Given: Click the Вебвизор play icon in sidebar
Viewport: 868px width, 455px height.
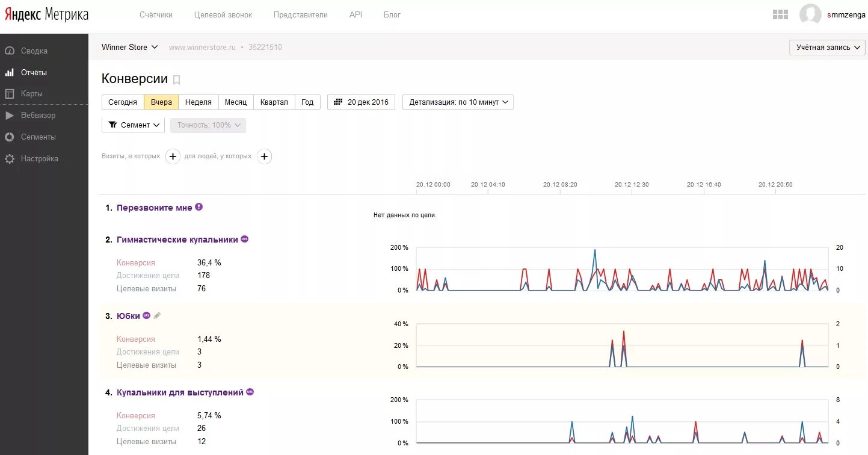Looking at the screenshot, I should [10, 116].
